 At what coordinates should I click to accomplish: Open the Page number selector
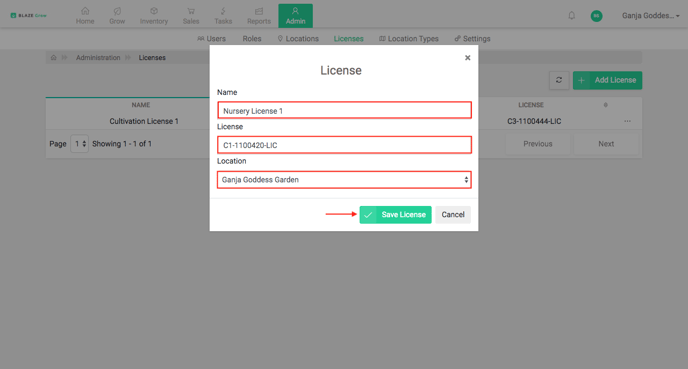(x=79, y=144)
